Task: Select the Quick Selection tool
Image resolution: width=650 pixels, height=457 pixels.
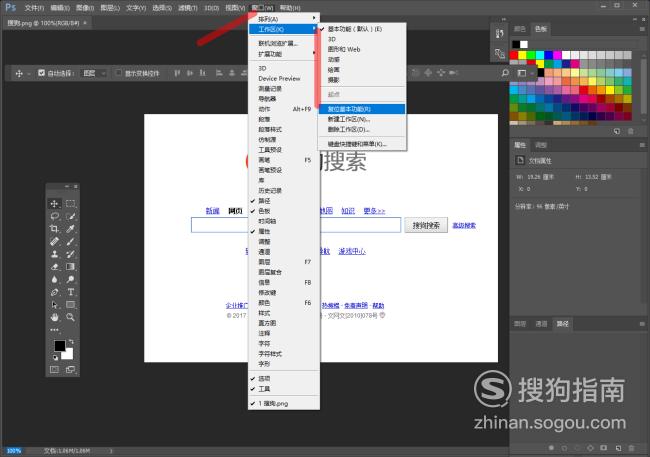Action: pos(71,216)
